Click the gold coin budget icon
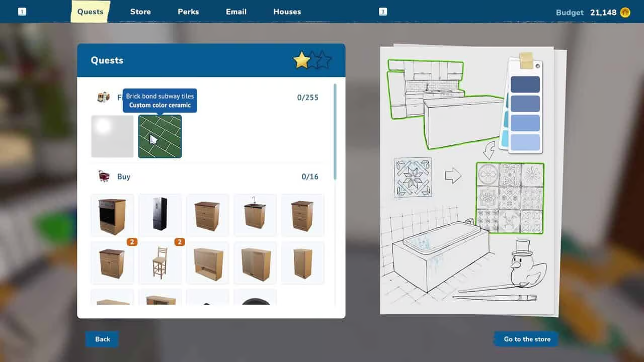The height and width of the screenshot is (362, 644). click(x=625, y=13)
